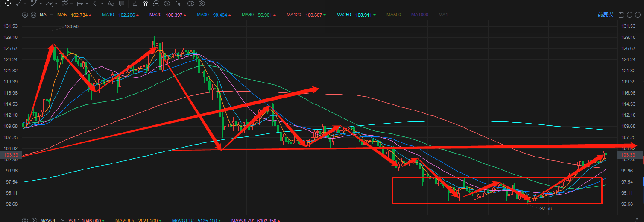Select the trend line drawing tool
644x222 pixels.
[x=19, y=3]
